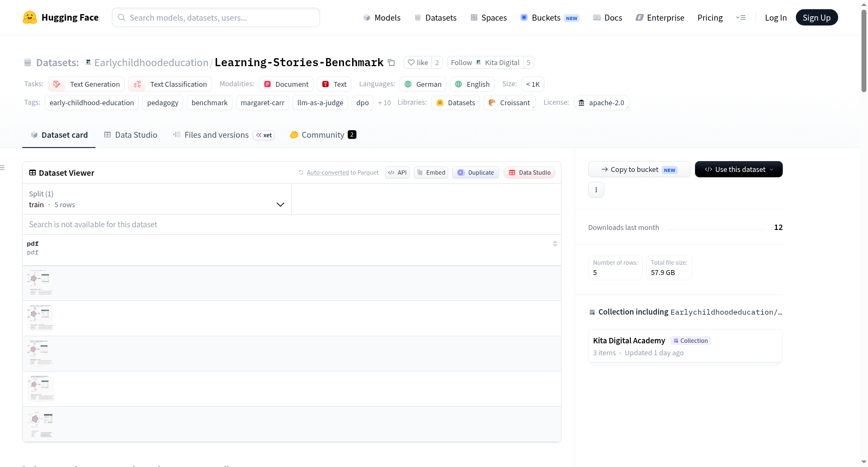Image resolution: width=868 pixels, height=467 pixels.
Task: Click the pedagogy tag
Action: [x=163, y=103]
